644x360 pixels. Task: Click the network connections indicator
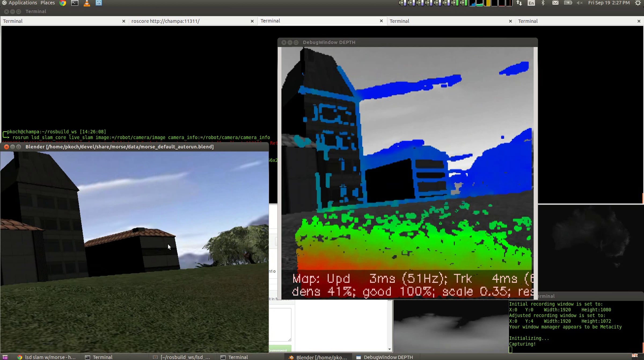[519, 3]
